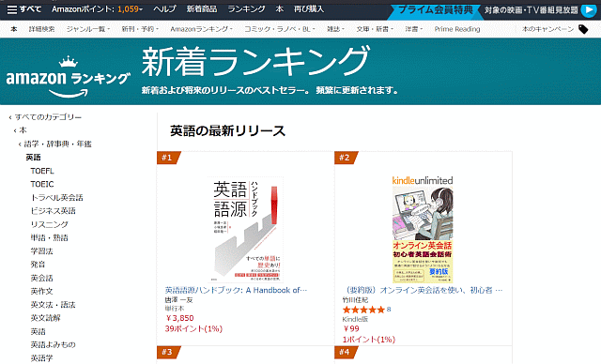Expand the コミック・ラノベ・BL dropdown
This screenshot has height=364, width=601.
point(280,29)
